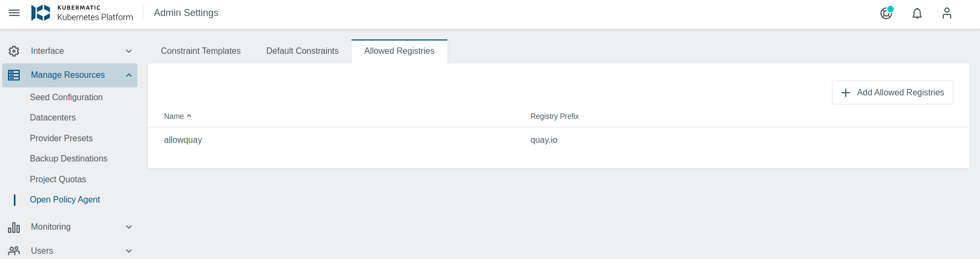This screenshot has height=259, width=980.
Task: Switch to the Constraint Templates tab
Action: click(x=201, y=51)
